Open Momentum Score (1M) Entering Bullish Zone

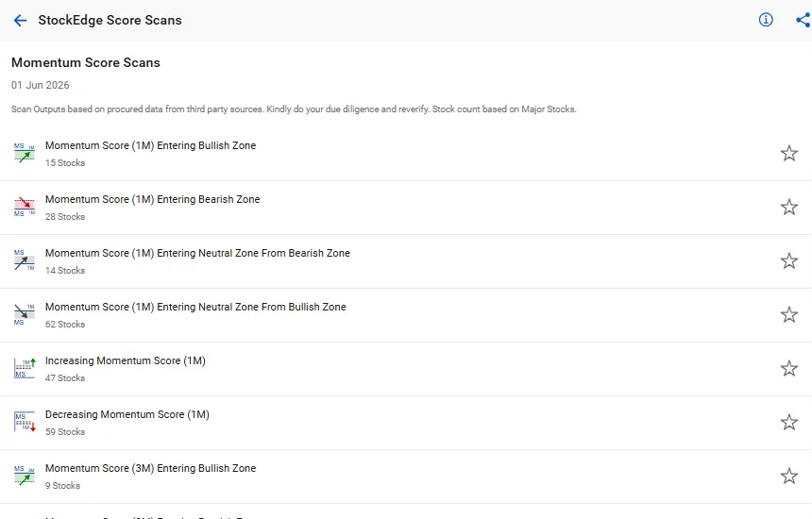click(x=406, y=154)
